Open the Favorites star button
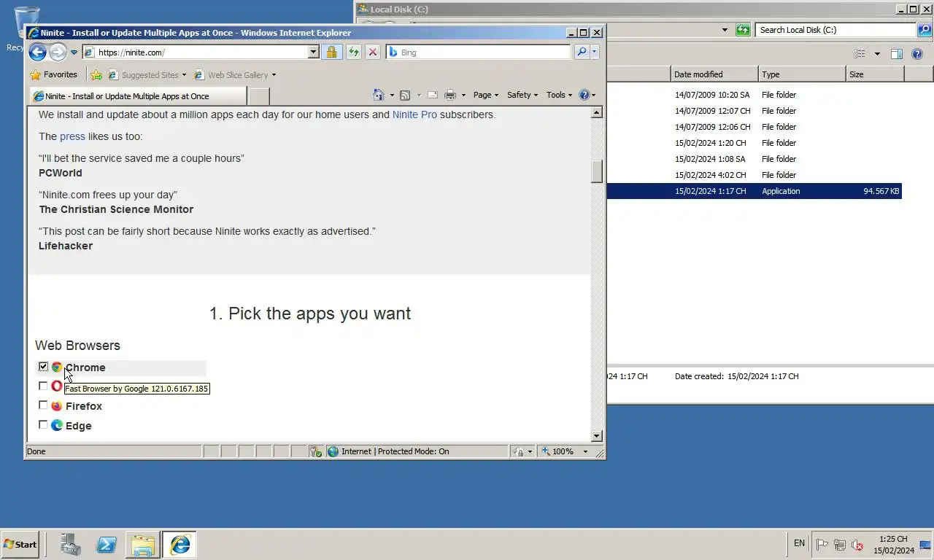The height and width of the screenshot is (560, 934). pos(53,74)
